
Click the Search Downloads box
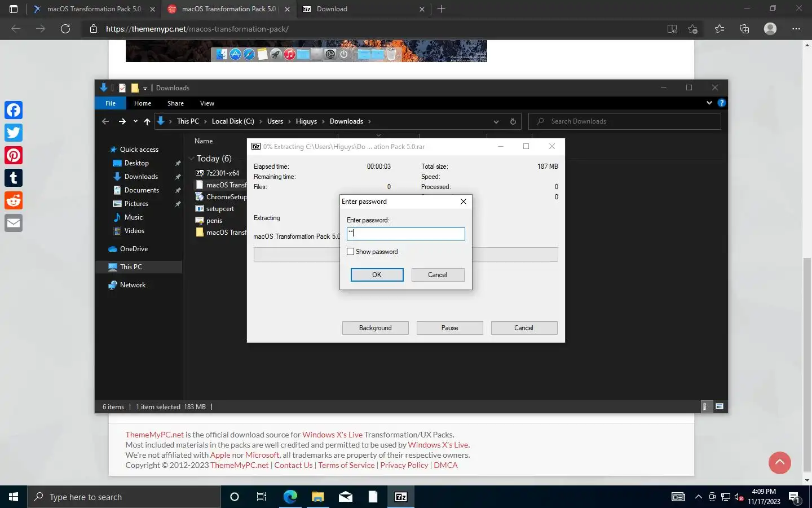click(625, 121)
